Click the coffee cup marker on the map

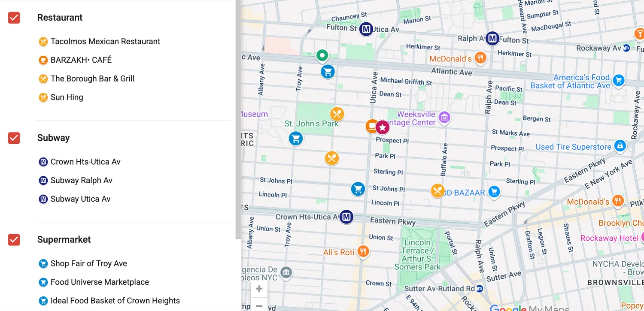tap(371, 126)
